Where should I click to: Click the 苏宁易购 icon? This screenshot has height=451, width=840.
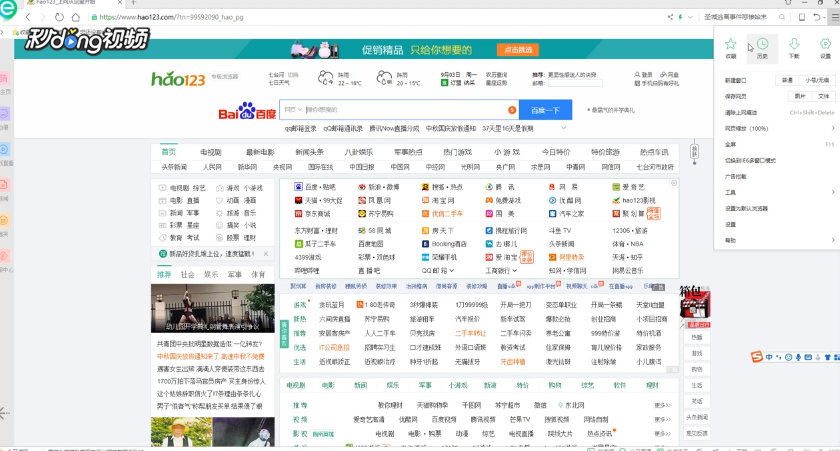pos(362,214)
